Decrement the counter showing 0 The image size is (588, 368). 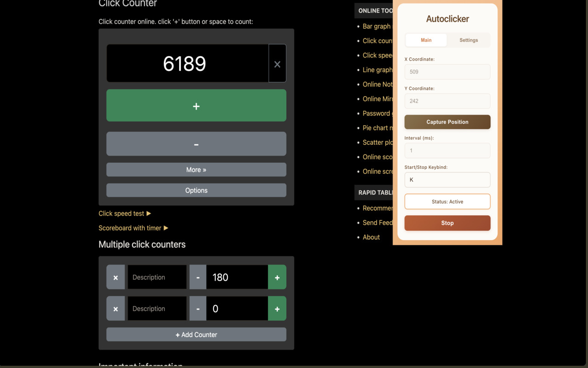coord(198,308)
